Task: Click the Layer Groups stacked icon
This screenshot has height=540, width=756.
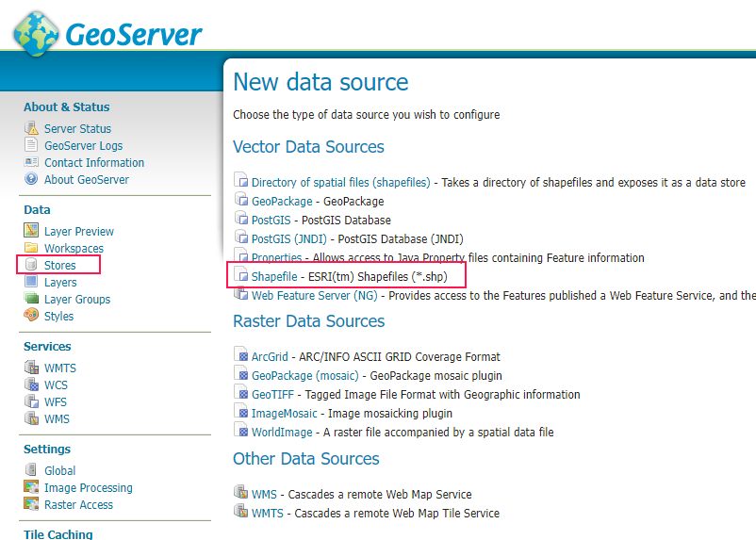Action: point(31,299)
